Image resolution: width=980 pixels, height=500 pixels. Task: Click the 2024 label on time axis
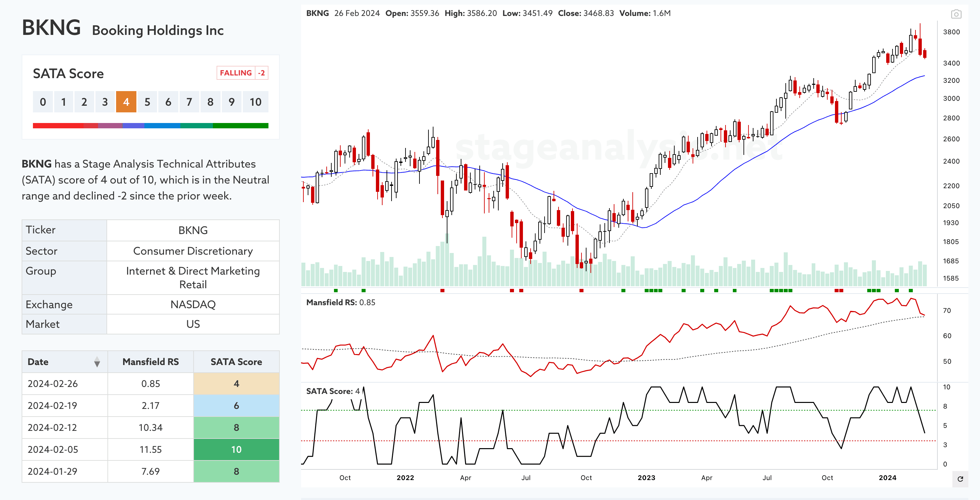coord(887,478)
